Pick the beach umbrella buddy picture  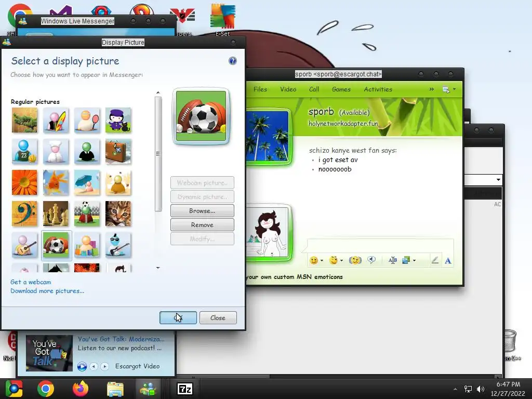87,182
